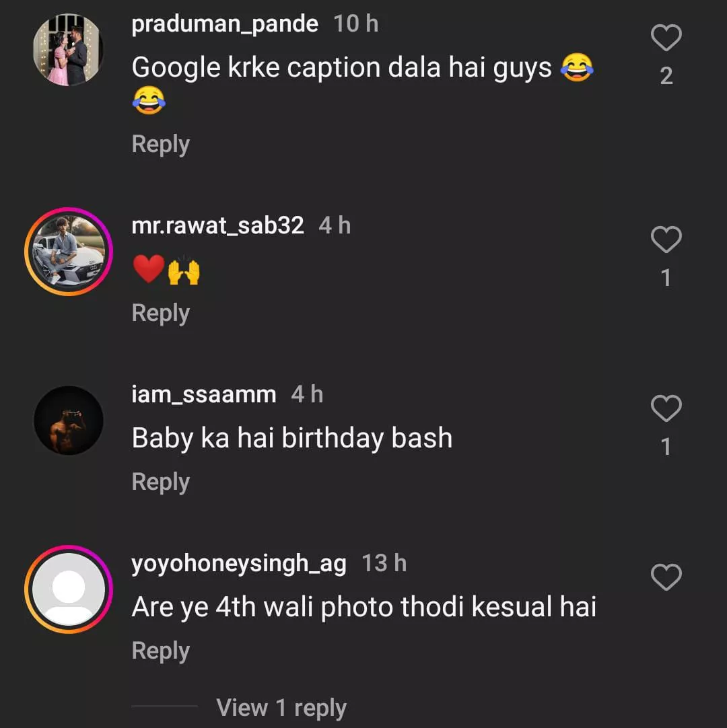Like iam_ssaamm's birthday bash comment
The image size is (727, 728).
(x=666, y=408)
